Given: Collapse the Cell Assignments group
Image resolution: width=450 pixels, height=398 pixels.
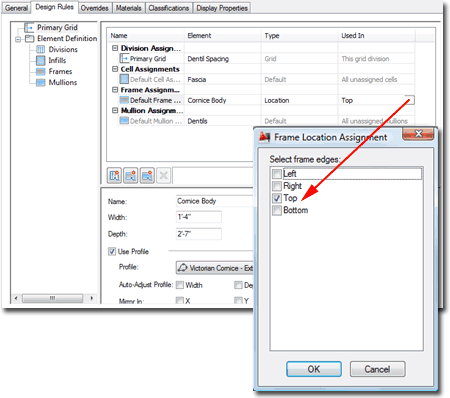Looking at the screenshot, I should 115,69.
